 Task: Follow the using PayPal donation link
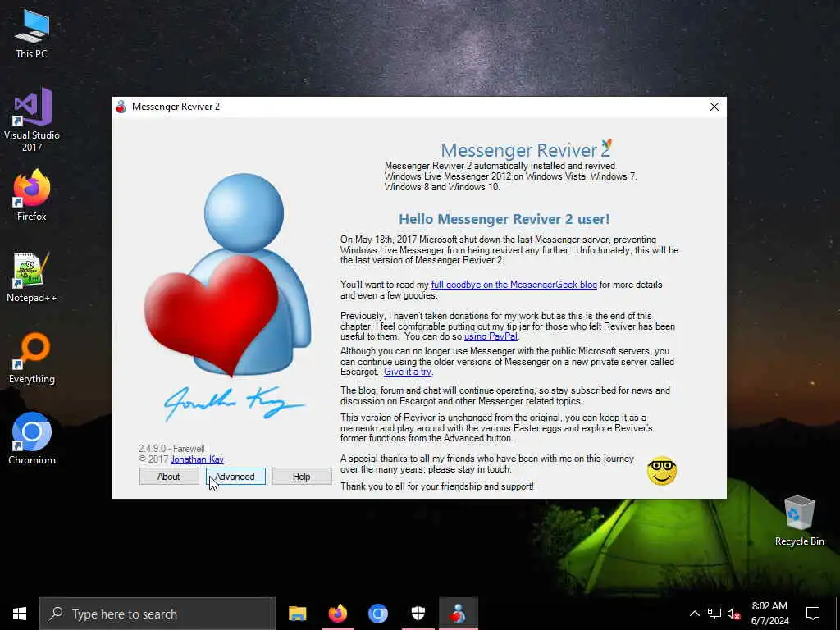(491, 336)
